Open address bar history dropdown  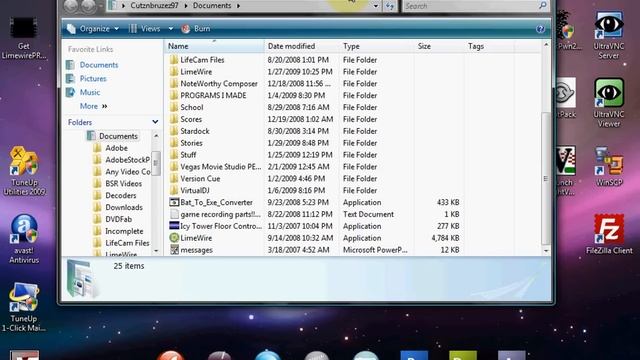pos(376,6)
